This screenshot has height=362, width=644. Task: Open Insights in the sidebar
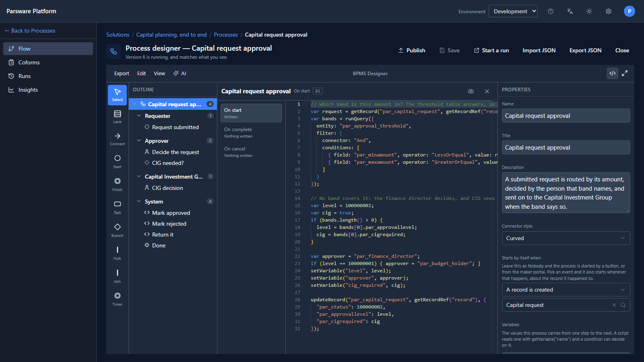pos(48,90)
